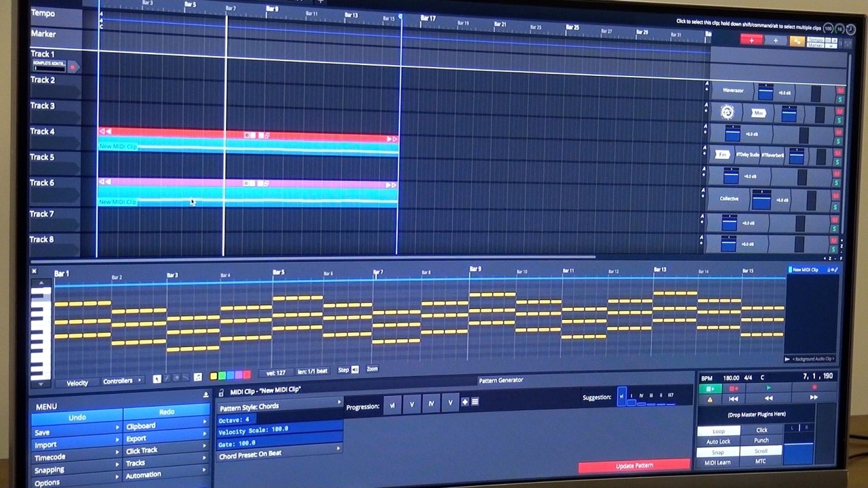Expand the Controllers dropdown in the MIDI editor
This screenshot has height=488, width=868.
pyautogui.click(x=122, y=381)
